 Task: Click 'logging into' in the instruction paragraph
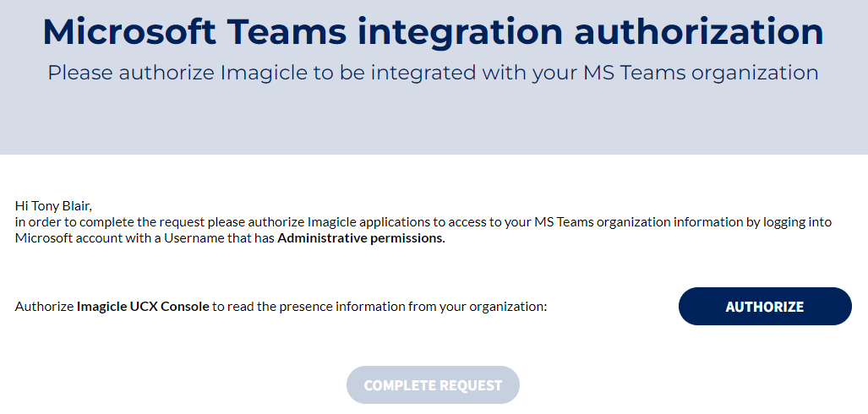(x=797, y=222)
